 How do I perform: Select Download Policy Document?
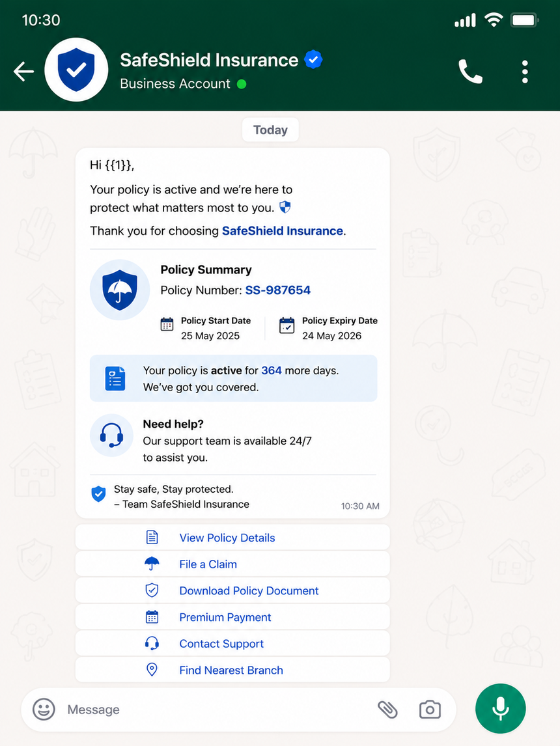pos(232,590)
